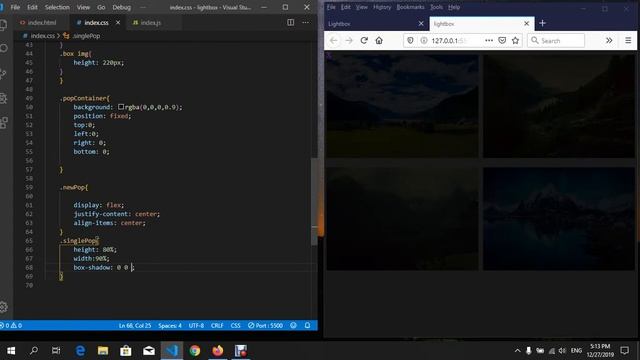
Task: Open the Go menu in VS Code
Action: pyautogui.click(x=101, y=7)
